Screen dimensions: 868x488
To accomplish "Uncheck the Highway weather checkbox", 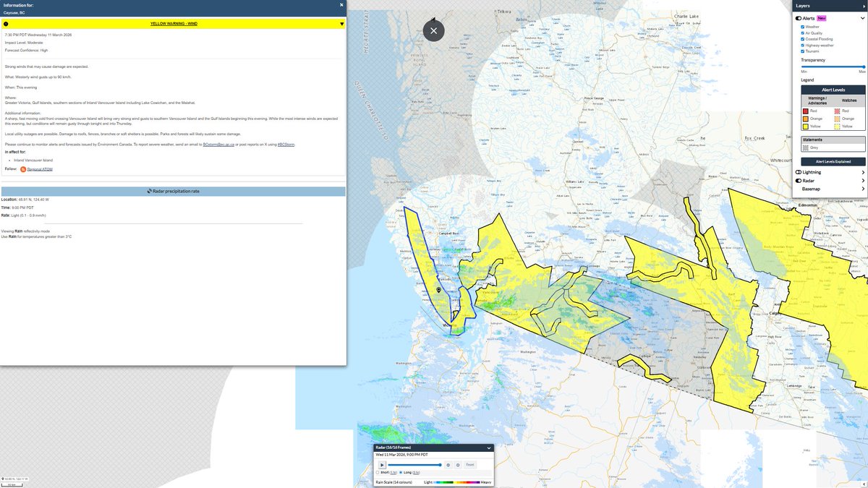I will click(802, 45).
